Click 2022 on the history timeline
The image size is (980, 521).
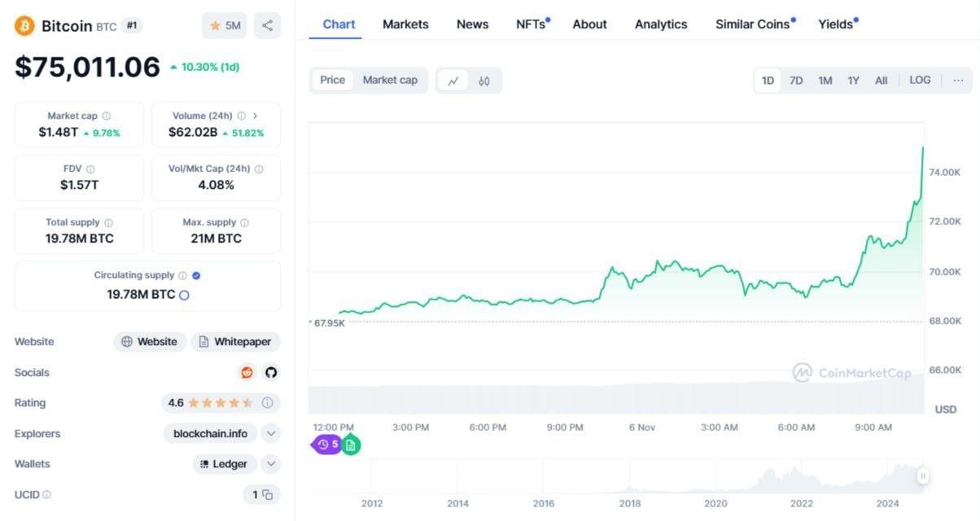pyautogui.click(x=802, y=503)
